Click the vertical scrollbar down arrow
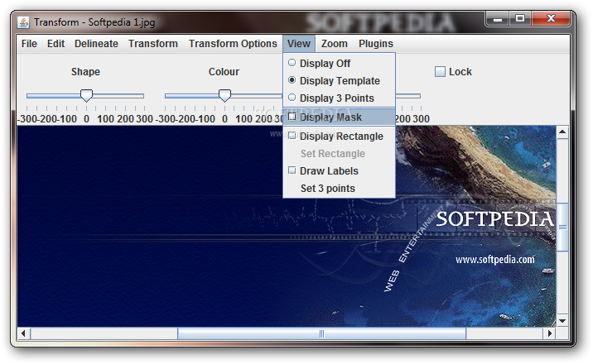 pos(562,321)
